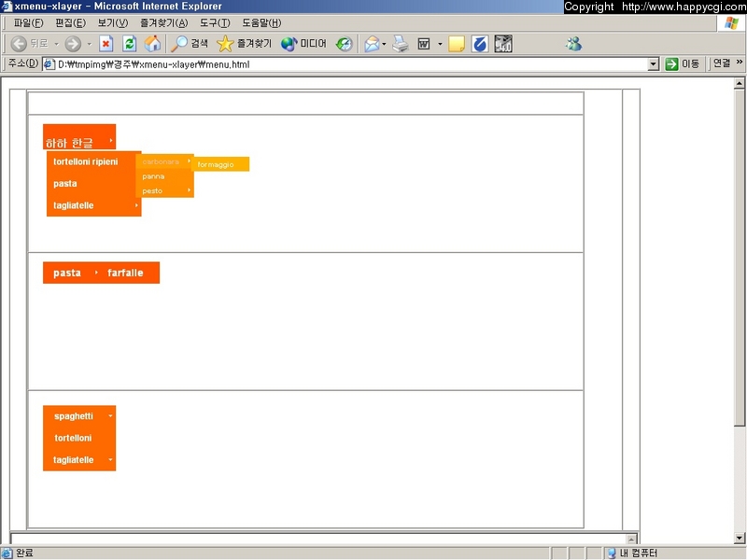Viewport: 747px width, 560px height.
Task: Click the Forward navigation arrow icon
Action: pyautogui.click(x=73, y=44)
